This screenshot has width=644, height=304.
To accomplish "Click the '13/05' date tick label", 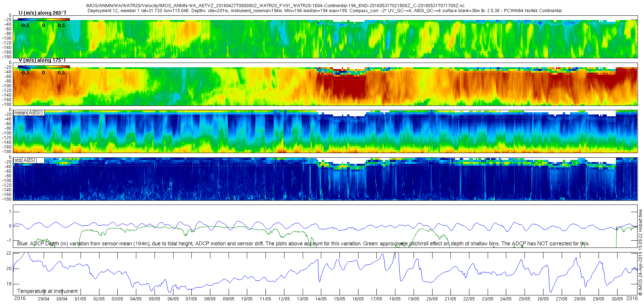I will point(303,299).
